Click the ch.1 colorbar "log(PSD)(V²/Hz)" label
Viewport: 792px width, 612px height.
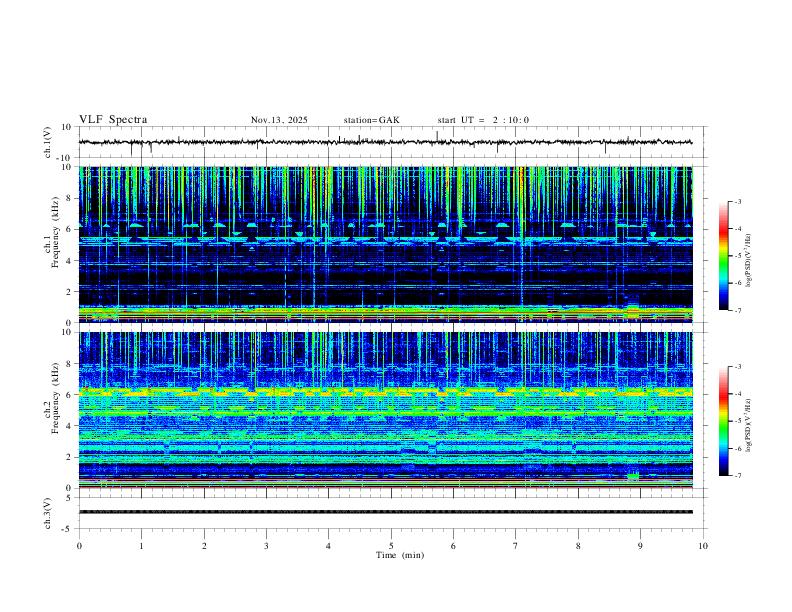coord(749,260)
